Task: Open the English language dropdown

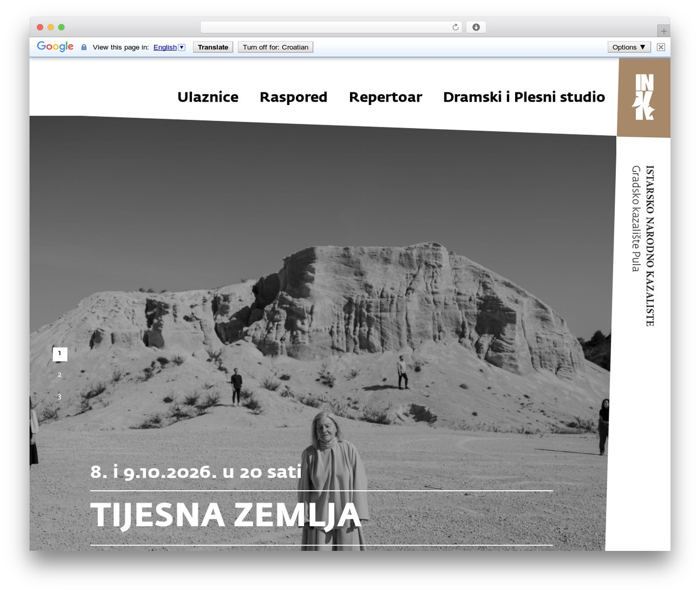Action: click(x=169, y=47)
